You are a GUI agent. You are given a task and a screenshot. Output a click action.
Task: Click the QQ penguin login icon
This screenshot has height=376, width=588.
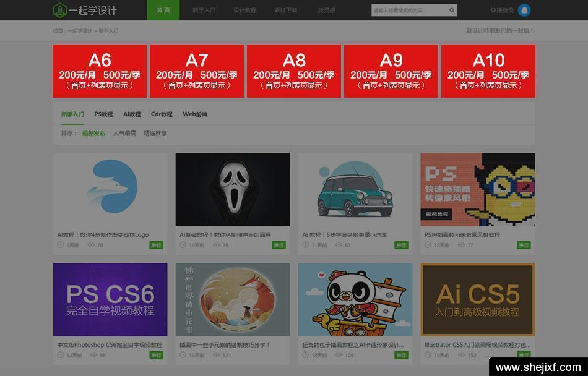pos(524,11)
